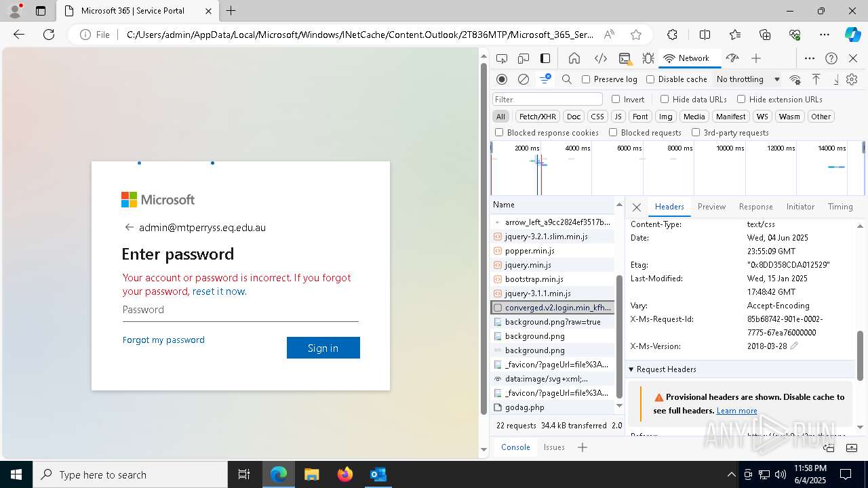
Task: Open DevTools help question mark
Action: point(831,58)
